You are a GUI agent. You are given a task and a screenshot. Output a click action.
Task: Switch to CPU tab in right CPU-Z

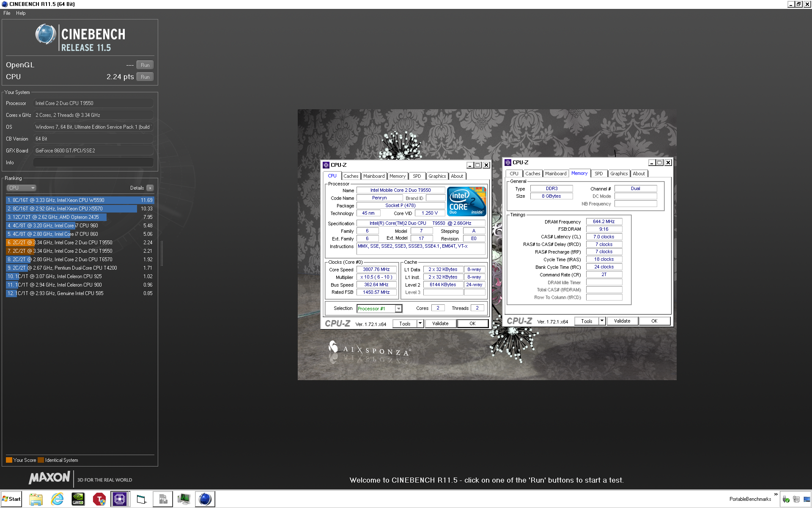[514, 174]
